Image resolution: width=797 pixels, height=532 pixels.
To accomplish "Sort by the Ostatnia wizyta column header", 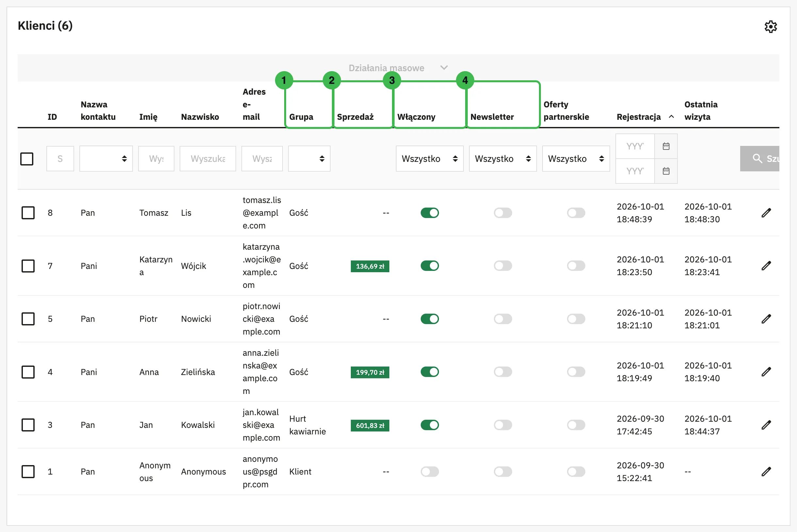I will (x=701, y=111).
